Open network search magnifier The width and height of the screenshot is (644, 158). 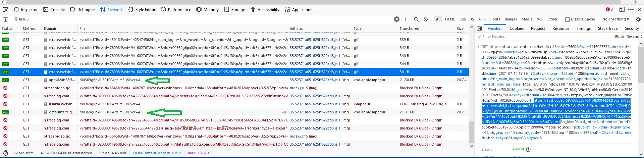(x=416, y=19)
